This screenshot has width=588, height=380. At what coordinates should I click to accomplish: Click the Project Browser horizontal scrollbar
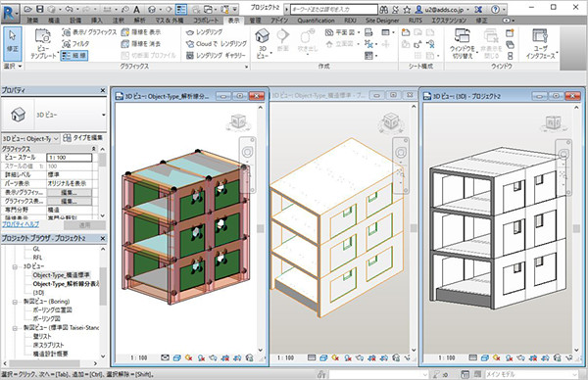coord(51,363)
